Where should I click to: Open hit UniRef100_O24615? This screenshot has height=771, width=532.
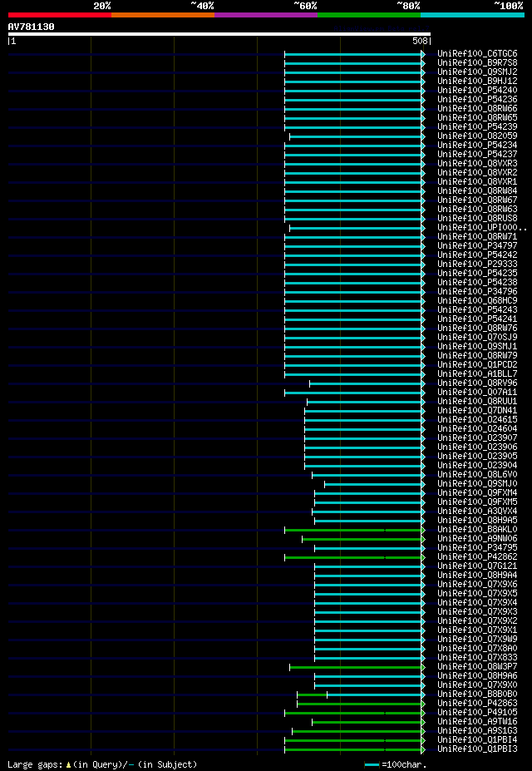point(477,420)
